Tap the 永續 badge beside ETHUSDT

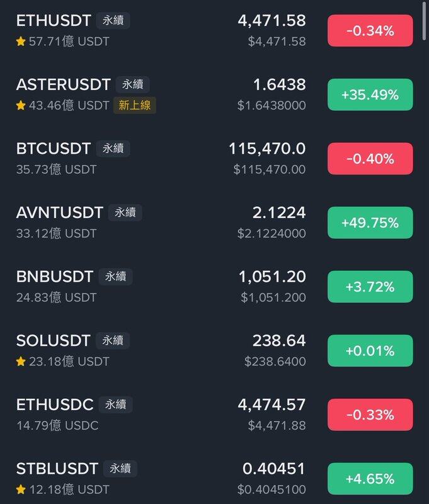(x=113, y=21)
